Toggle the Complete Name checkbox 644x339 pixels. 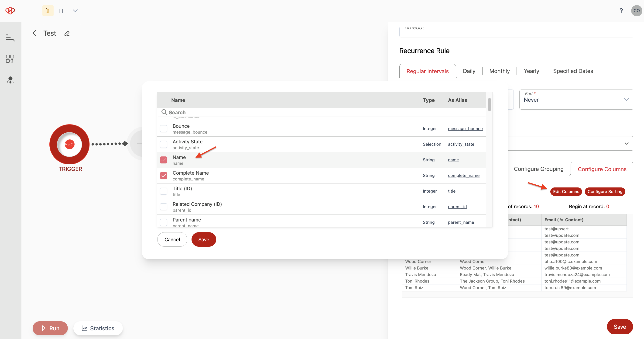(x=164, y=176)
